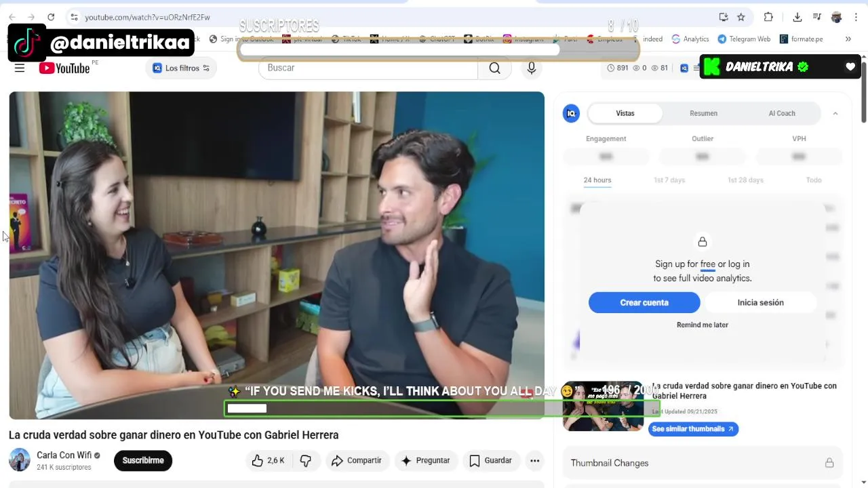Go forward with the browser arrow

(x=31, y=17)
